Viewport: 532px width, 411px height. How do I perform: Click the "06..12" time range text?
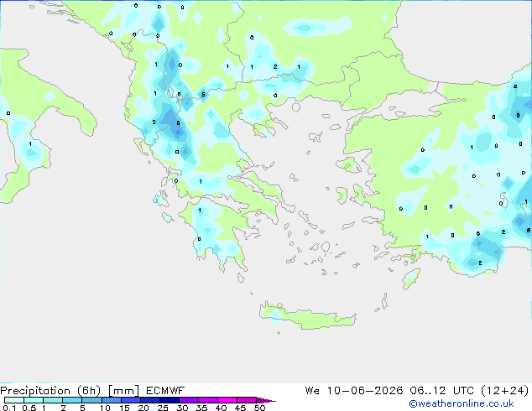coord(428,391)
